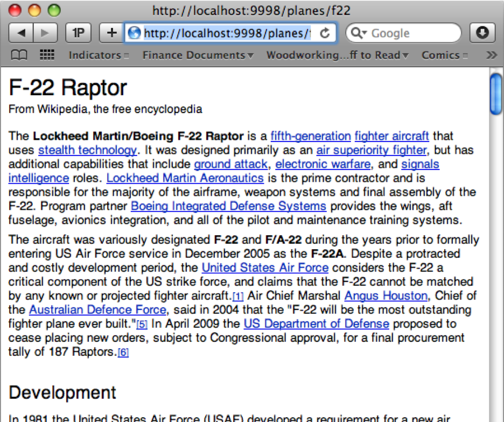The height and width of the screenshot is (422, 504).
Task: Reload the page with the refresh icon
Action: (325, 33)
